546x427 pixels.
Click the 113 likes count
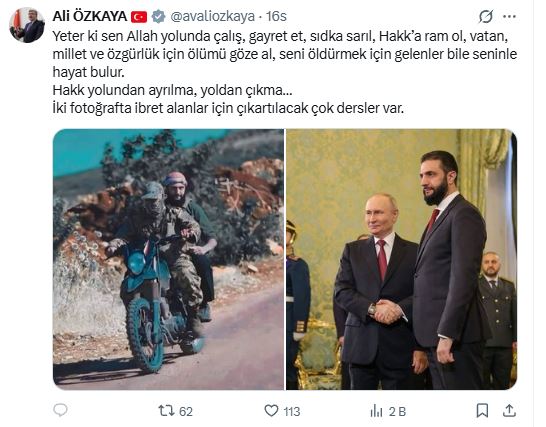coord(292,411)
